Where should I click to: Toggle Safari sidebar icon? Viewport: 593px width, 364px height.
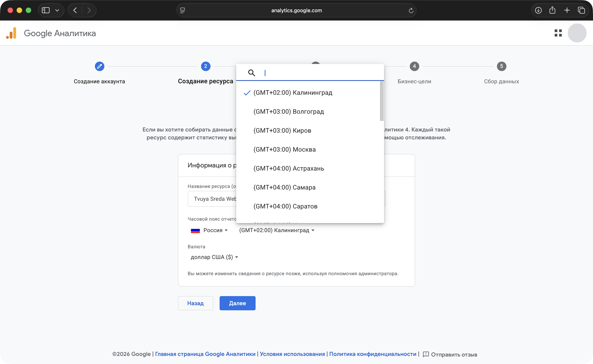[46, 10]
